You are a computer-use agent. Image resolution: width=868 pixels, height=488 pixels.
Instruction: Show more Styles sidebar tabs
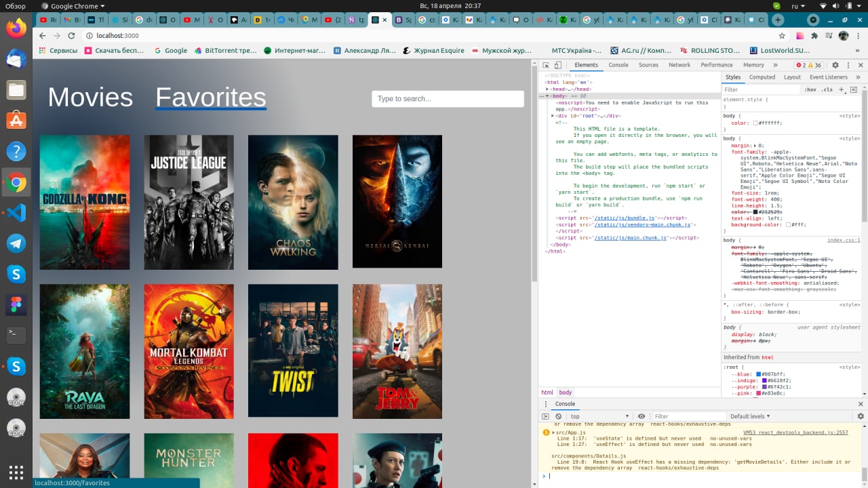point(858,77)
